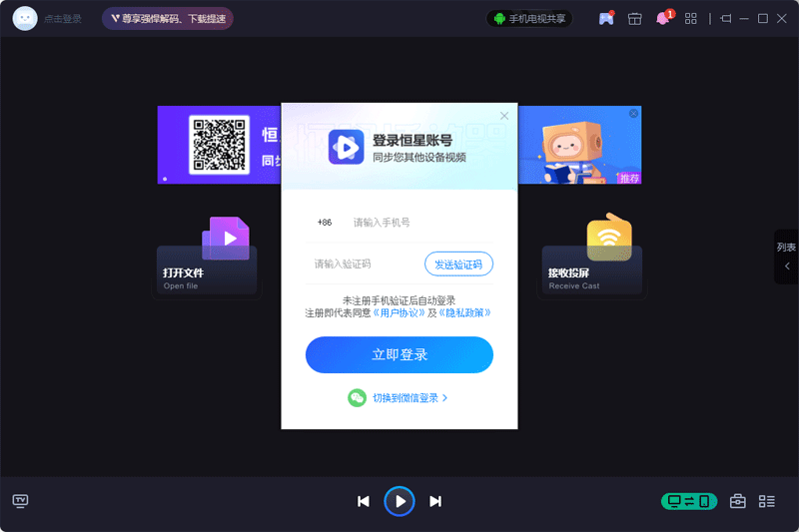Click the four-square grid menu icon
Screen dimensions: 799x532
pyautogui.click(x=691, y=19)
